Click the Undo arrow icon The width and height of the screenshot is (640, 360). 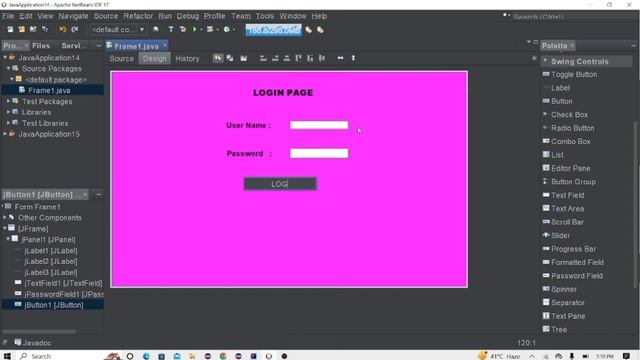pyautogui.click(x=62, y=29)
